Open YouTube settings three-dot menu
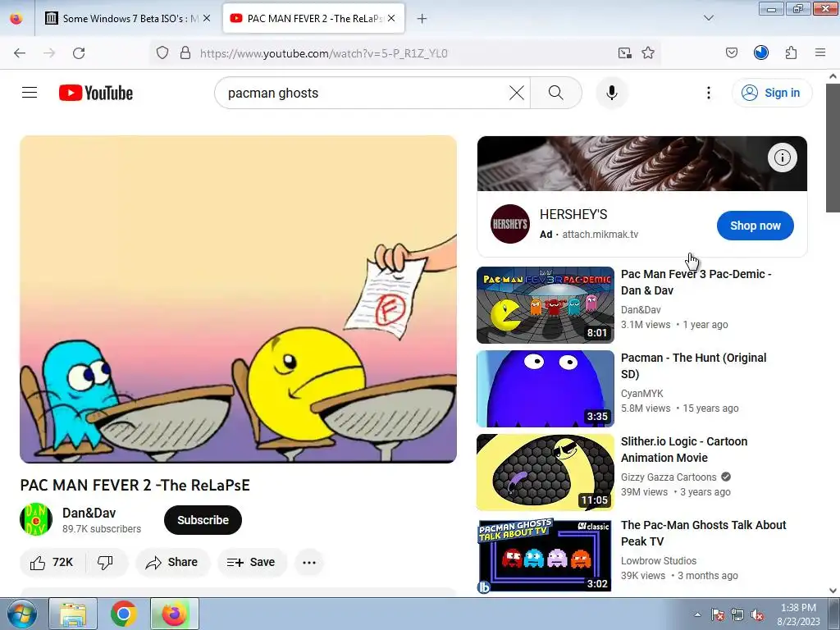The height and width of the screenshot is (630, 840). (708, 93)
